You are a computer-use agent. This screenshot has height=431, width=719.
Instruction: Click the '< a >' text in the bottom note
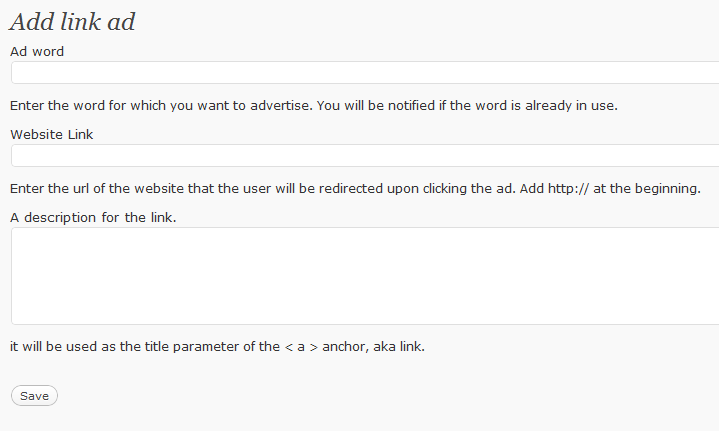coord(301,347)
